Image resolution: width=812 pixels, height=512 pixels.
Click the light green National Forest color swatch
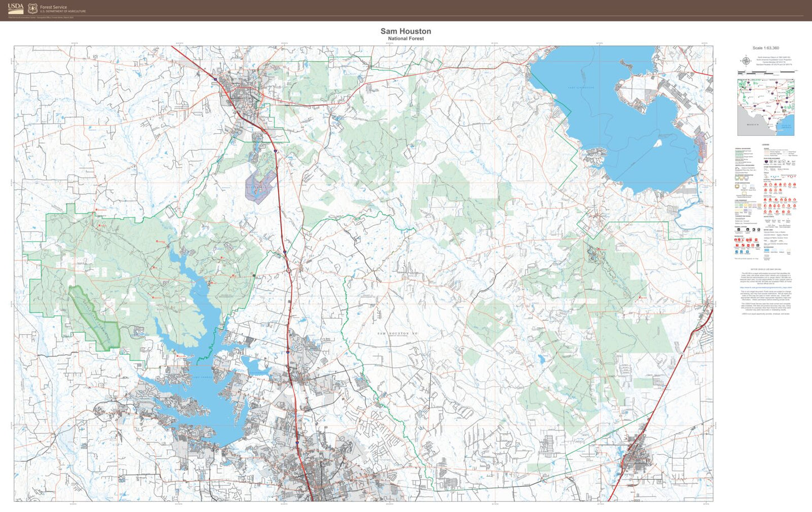click(x=736, y=204)
